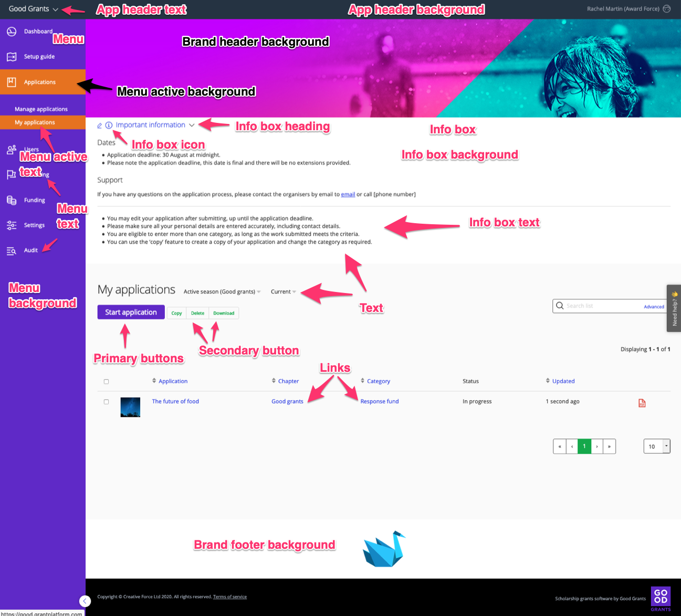The width and height of the screenshot is (681, 616).
Task: Open the Dashboard menu icon
Action: 12,32
